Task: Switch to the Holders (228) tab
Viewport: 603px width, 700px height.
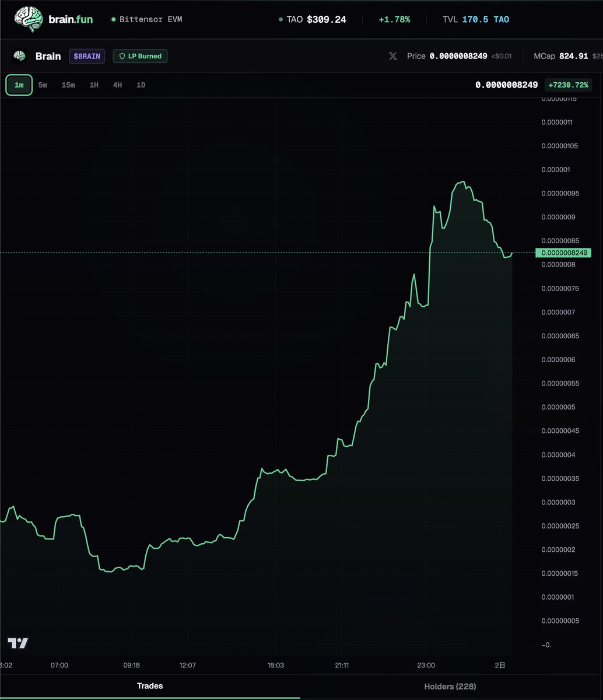Action: tap(450, 687)
